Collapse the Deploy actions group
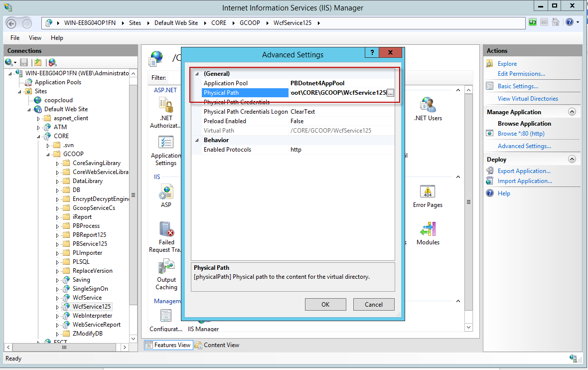This screenshot has width=588, height=370. tap(572, 159)
